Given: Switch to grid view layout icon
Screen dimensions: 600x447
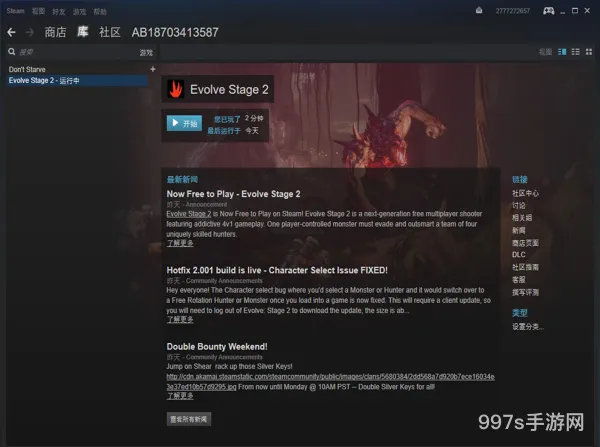Looking at the screenshot, I should [x=589, y=52].
